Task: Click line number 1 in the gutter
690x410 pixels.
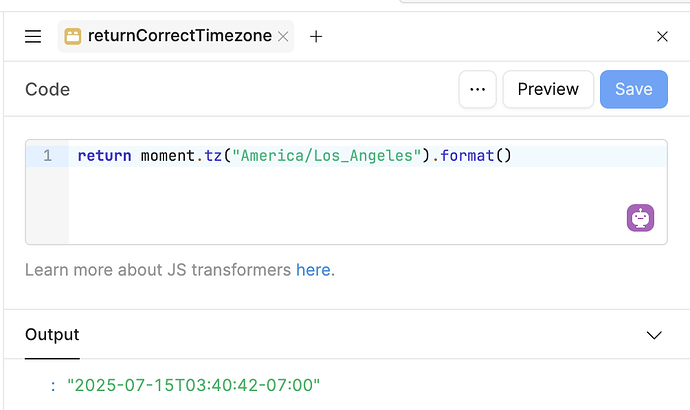Action: pyautogui.click(x=47, y=156)
